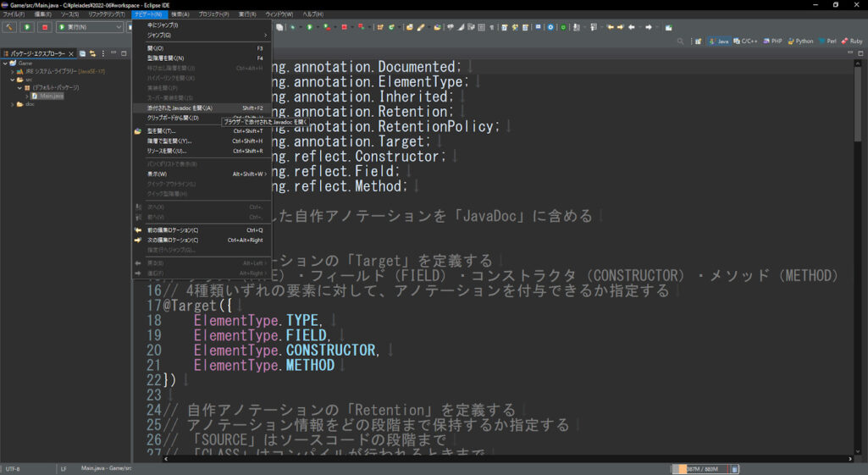
Task: Switch to the C/C++ perspective
Action: click(745, 41)
